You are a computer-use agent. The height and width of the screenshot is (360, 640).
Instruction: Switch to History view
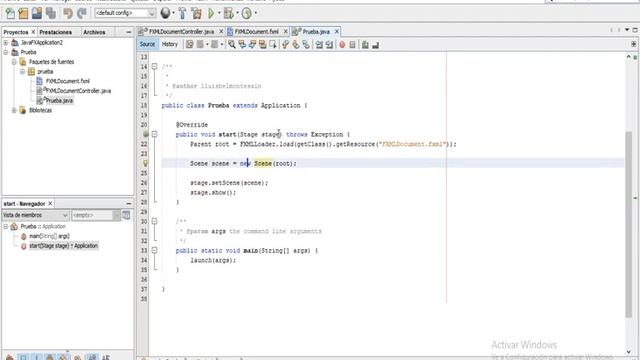(170, 44)
